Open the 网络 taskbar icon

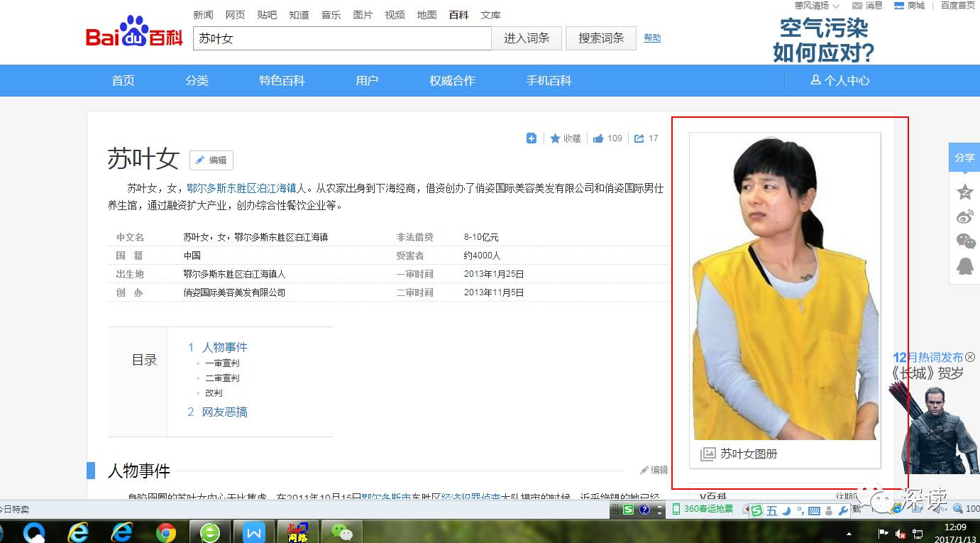[297, 532]
